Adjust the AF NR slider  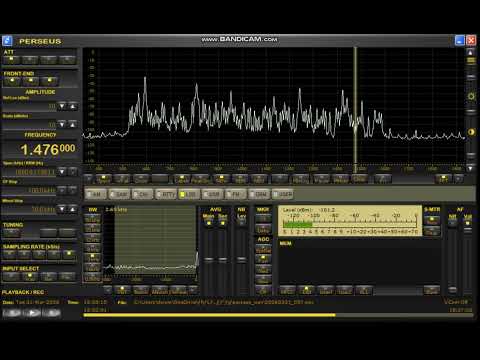452,289
